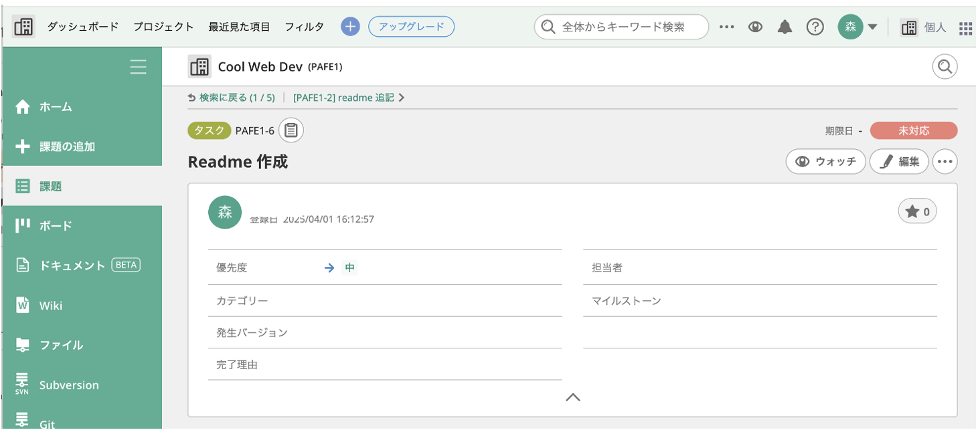The width and height of the screenshot is (980, 436).
Task: Open notifications bell icon
Action: pos(785,27)
